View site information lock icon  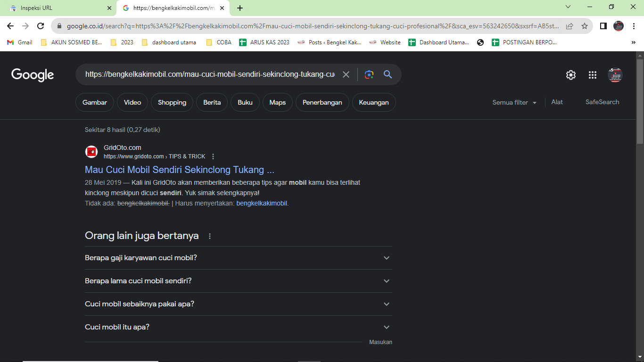pyautogui.click(x=59, y=26)
